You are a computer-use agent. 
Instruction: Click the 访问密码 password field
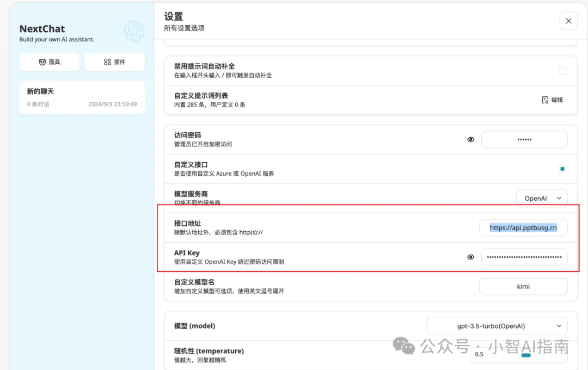point(524,139)
